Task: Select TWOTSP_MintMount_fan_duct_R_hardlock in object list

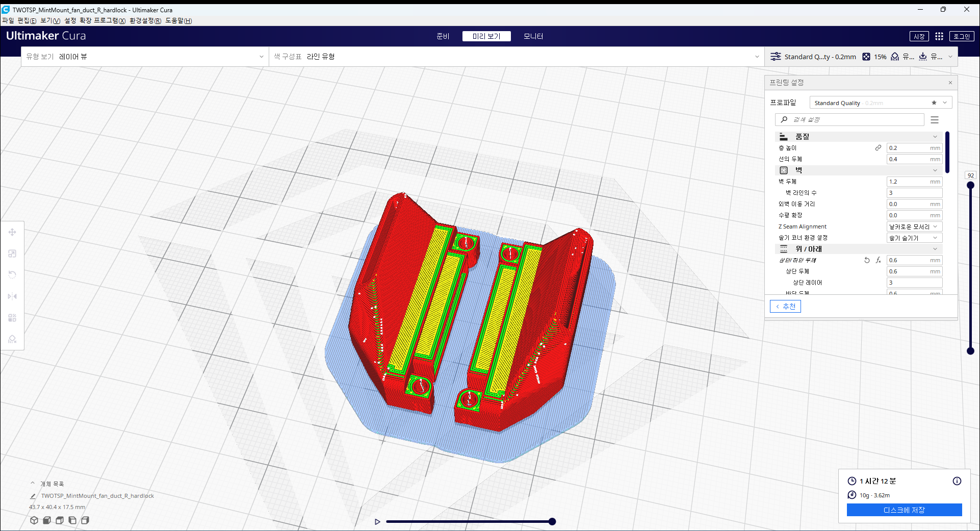Action: [x=97, y=496]
